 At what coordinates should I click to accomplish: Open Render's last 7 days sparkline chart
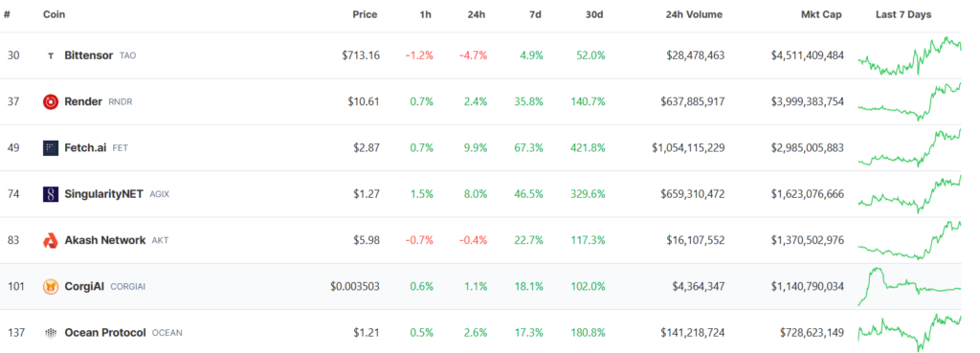click(x=909, y=101)
